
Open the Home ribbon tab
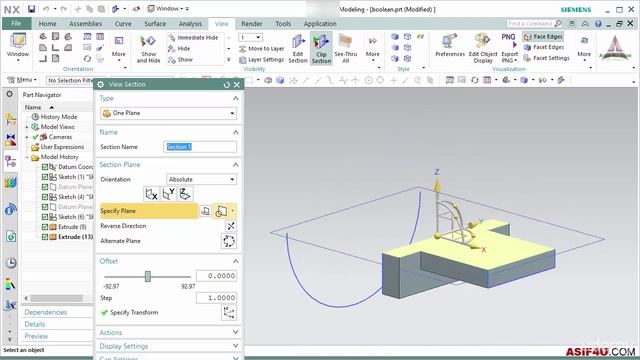(47, 24)
